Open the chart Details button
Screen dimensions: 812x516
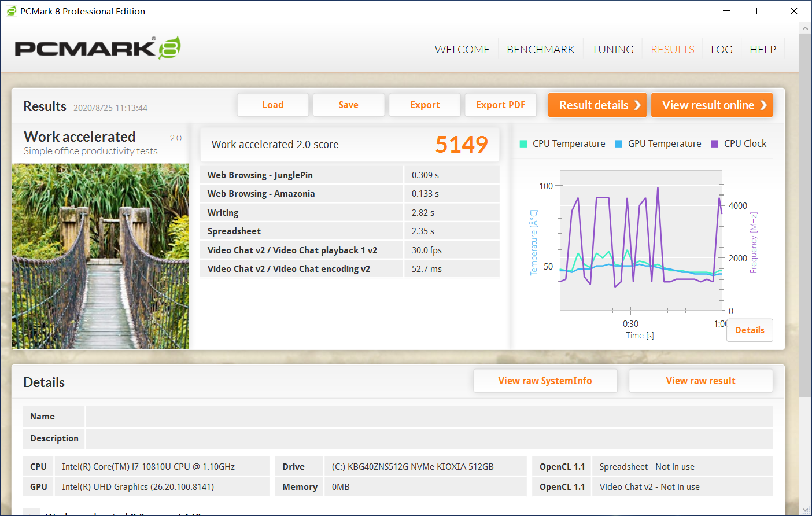750,330
